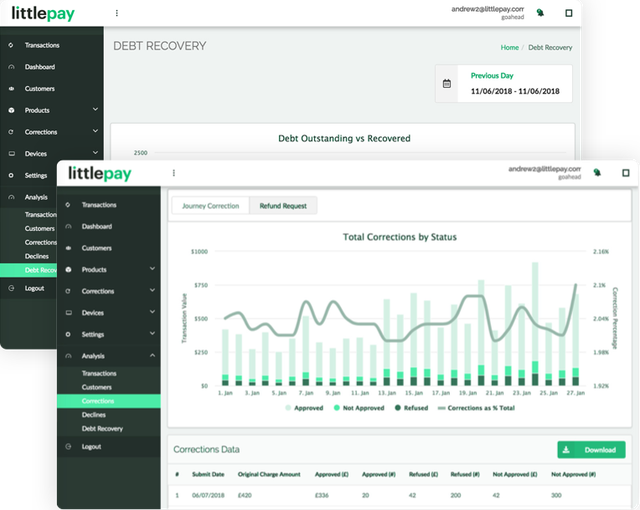
Task: Open Debt Recovery submenu item in front window
Action: tap(102, 429)
